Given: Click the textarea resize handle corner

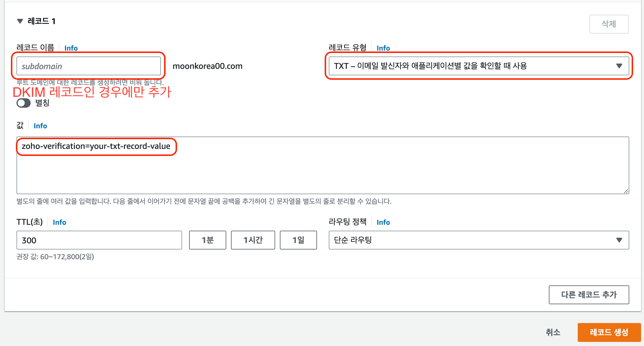Looking at the screenshot, I should [626, 191].
